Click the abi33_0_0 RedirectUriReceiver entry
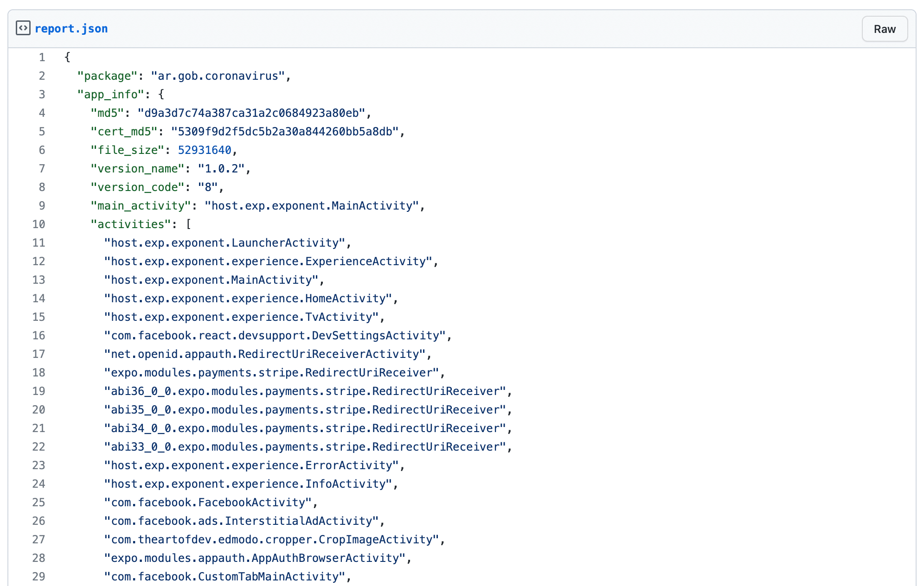This screenshot has height=586, width=924. coord(305,447)
